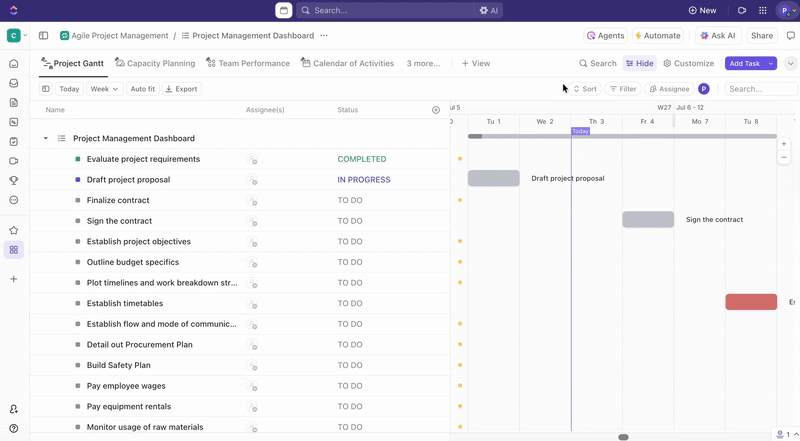This screenshot has height=441, width=800.
Task: Click the Today button
Action: pyautogui.click(x=69, y=89)
